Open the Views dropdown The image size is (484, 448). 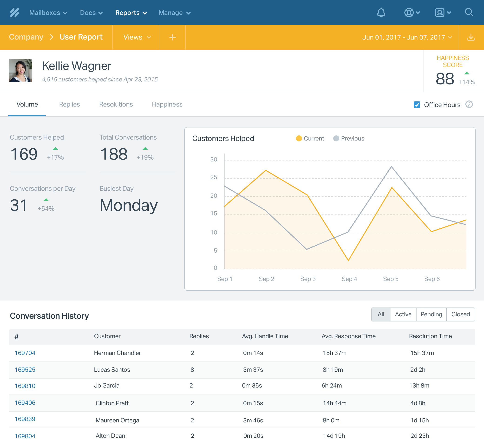click(x=137, y=37)
